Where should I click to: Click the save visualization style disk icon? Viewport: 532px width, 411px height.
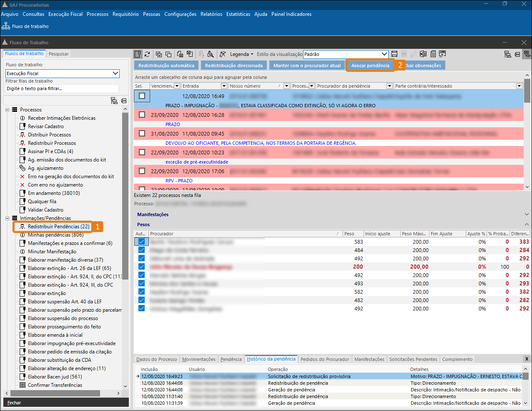(394, 54)
